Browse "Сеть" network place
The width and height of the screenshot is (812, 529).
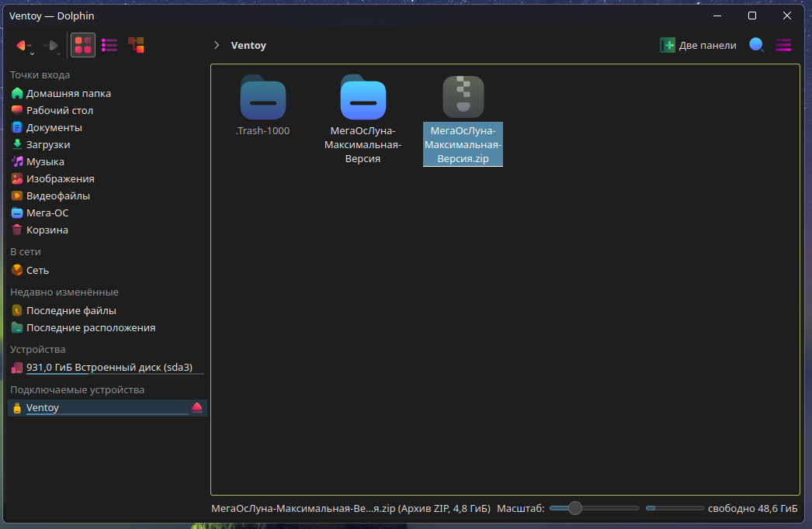(107, 270)
